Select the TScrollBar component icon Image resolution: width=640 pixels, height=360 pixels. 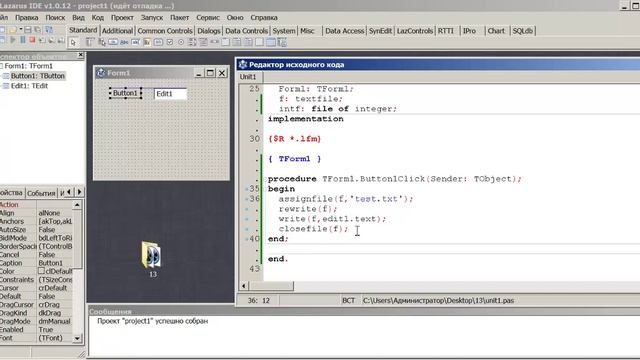tap(215, 42)
